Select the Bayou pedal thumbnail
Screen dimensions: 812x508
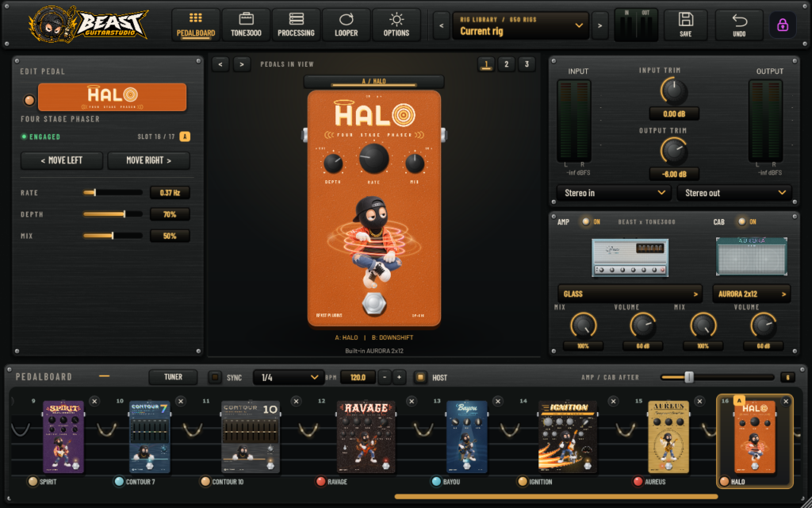click(x=466, y=437)
